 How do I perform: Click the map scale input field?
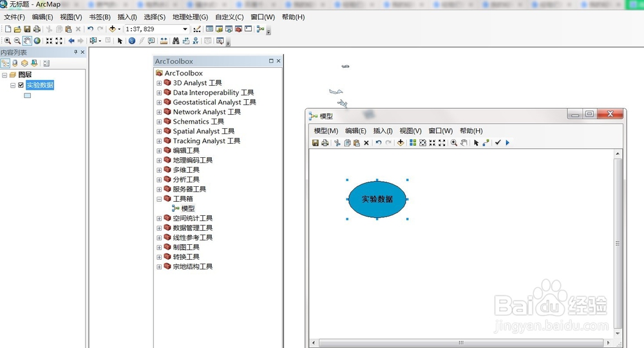[153, 29]
